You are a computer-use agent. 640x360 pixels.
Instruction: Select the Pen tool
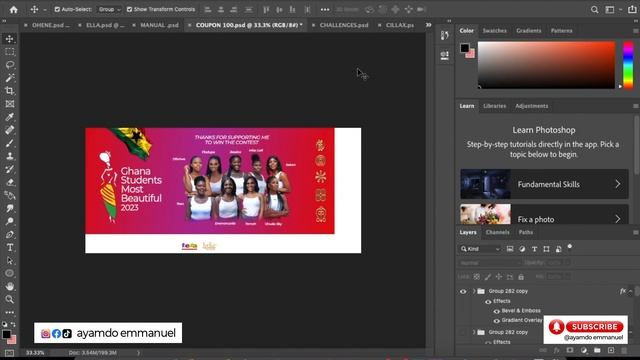coord(10,235)
